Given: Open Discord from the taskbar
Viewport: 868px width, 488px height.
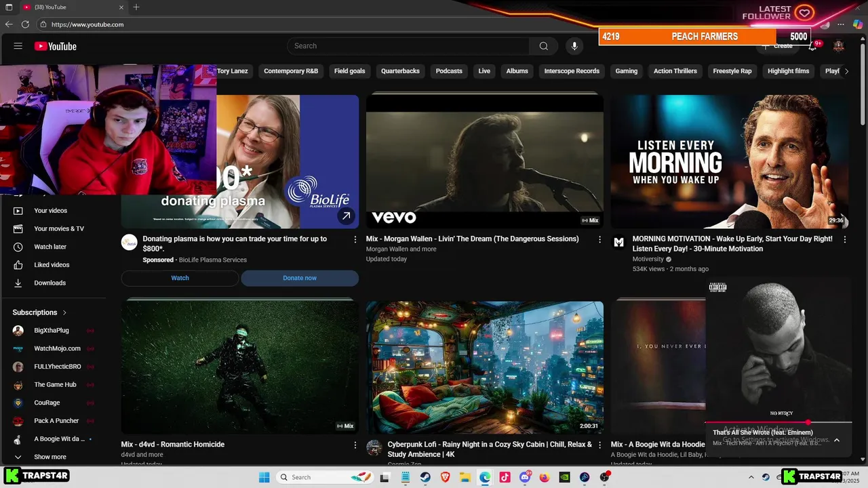Looking at the screenshot, I should [x=525, y=477].
